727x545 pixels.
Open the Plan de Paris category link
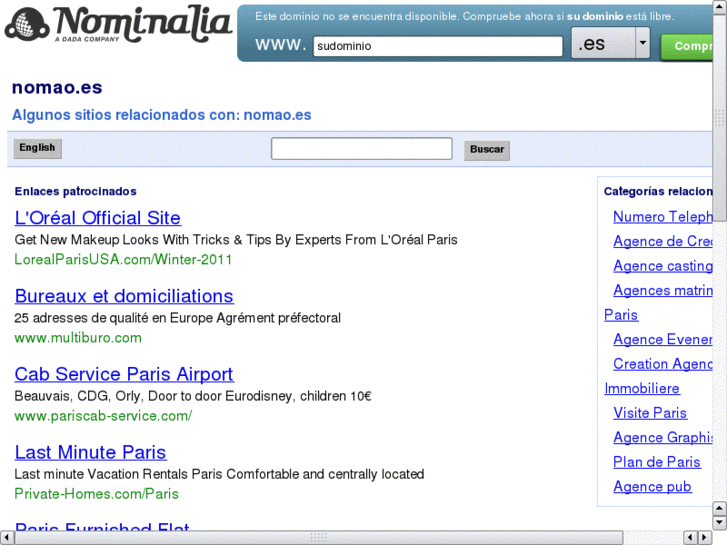click(657, 462)
